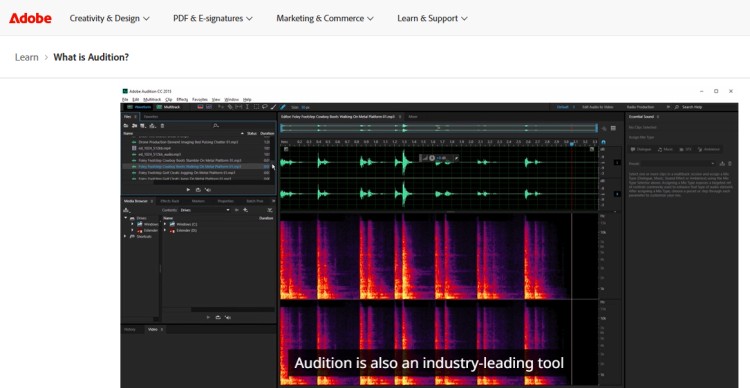Select the Slip tool in toolbar
The image size is (750, 388).
[x=239, y=107]
